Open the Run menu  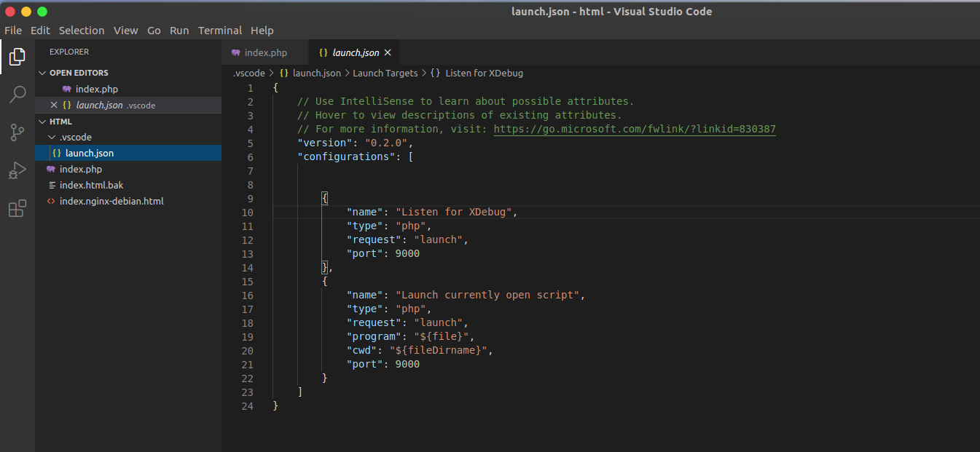click(x=179, y=31)
